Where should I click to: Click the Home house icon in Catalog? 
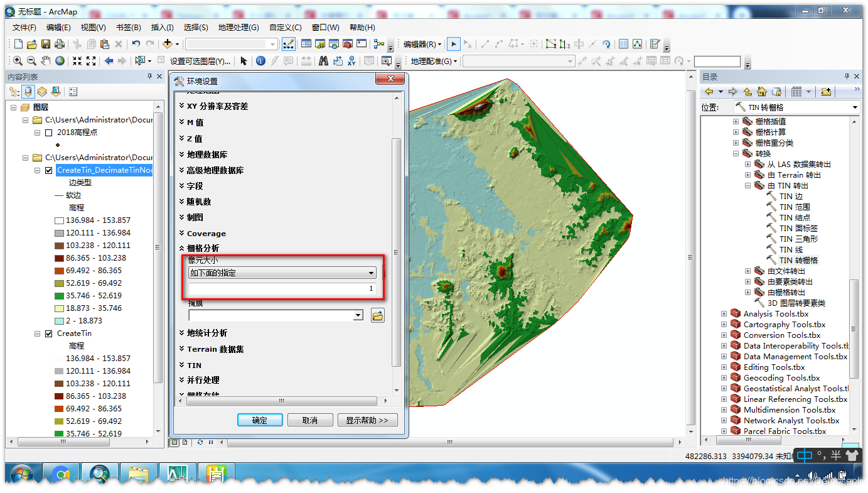point(762,92)
